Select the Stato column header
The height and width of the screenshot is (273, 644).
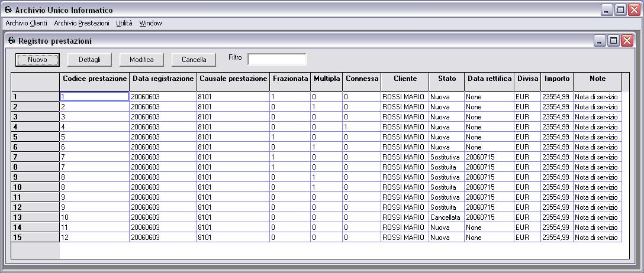pyautogui.click(x=447, y=79)
